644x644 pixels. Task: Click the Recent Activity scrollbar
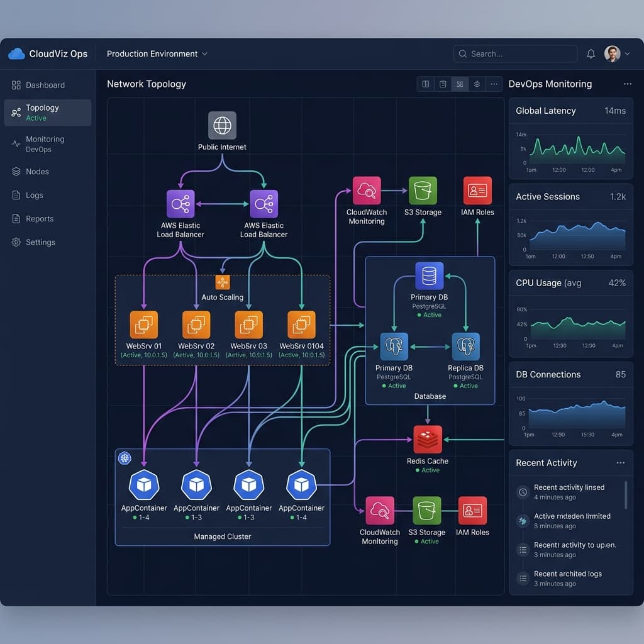click(x=626, y=495)
